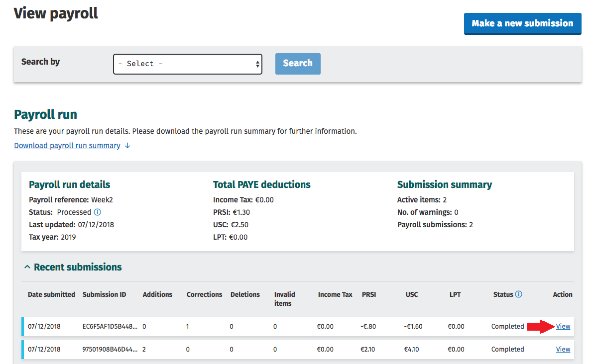Click the USC: €2.50 deduction text

coord(231,225)
